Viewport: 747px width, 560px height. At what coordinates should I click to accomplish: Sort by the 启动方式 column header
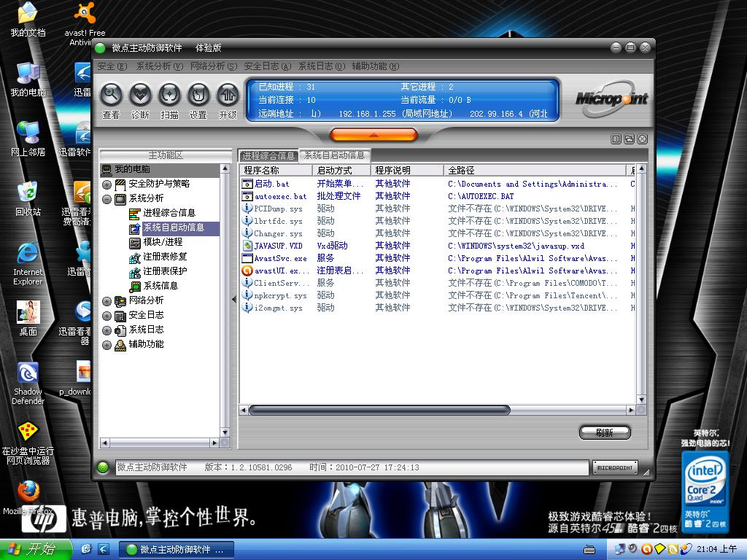(x=341, y=170)
